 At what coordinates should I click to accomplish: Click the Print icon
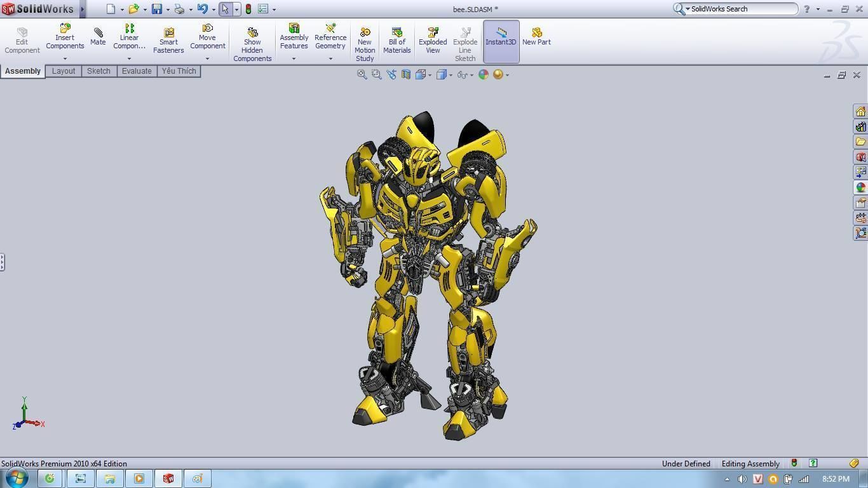coord(179,9)
